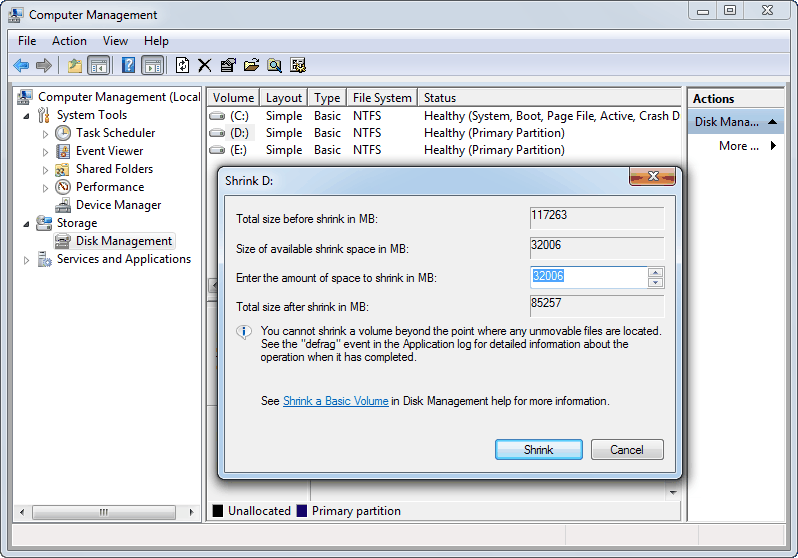The width and height of the screenshot is (798, 558).
Task: Sort by the Volume column header
Action: 233,98
